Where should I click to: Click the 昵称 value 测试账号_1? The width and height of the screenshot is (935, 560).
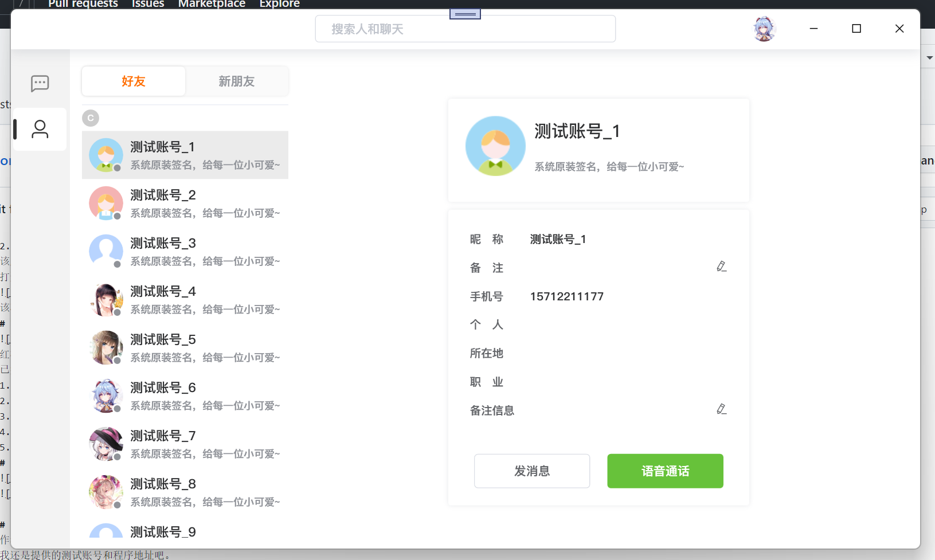tap(558, 240)
